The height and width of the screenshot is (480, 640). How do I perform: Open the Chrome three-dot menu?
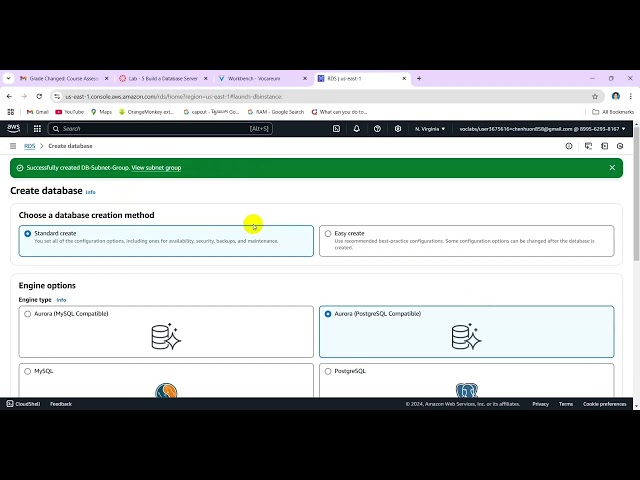click(x=631, y=96)
